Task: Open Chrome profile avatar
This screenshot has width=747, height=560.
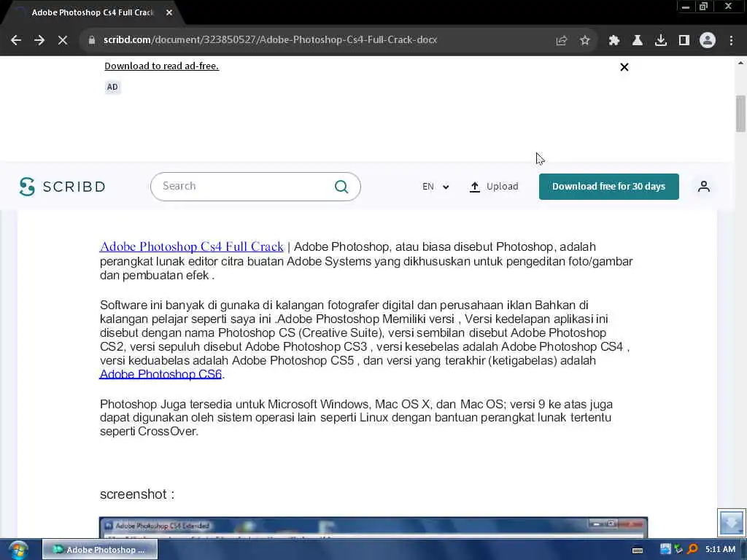Action: (708, 41)
